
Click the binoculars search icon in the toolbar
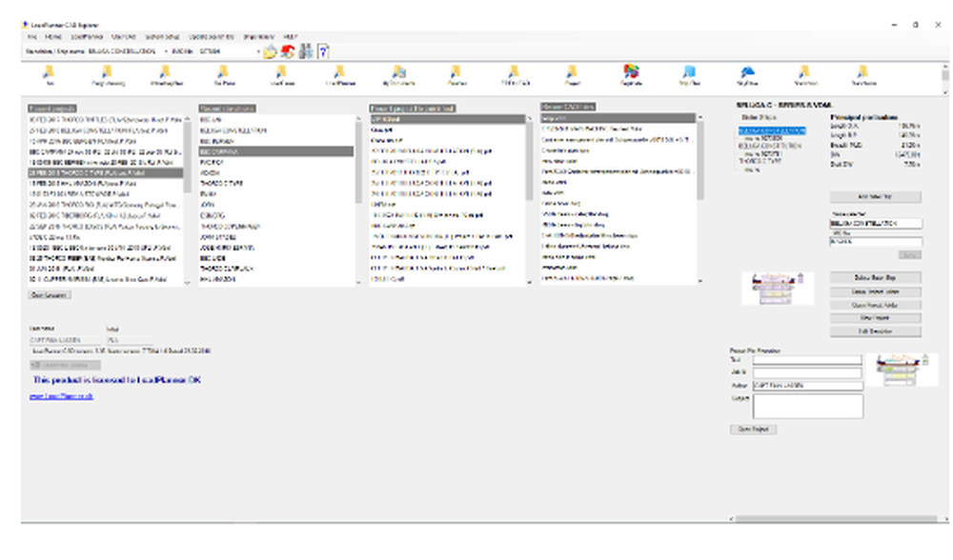(x=306, y=51)
